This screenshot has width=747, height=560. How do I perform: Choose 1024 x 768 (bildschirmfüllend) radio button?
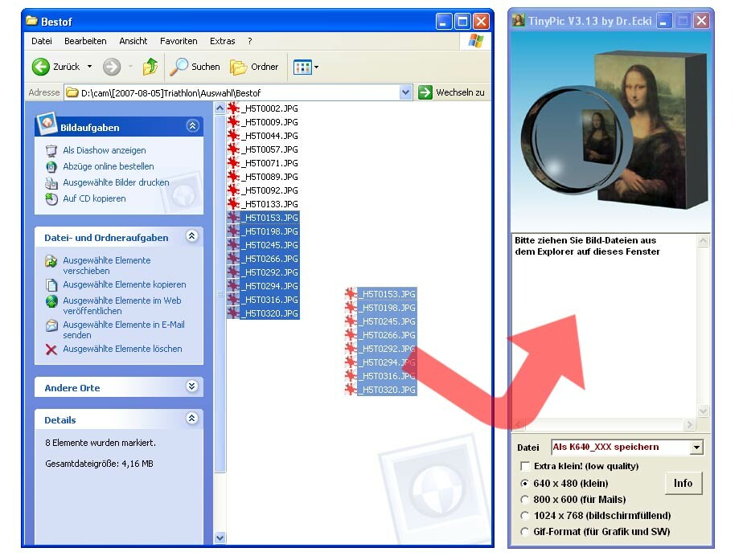[x=526, y=516]
